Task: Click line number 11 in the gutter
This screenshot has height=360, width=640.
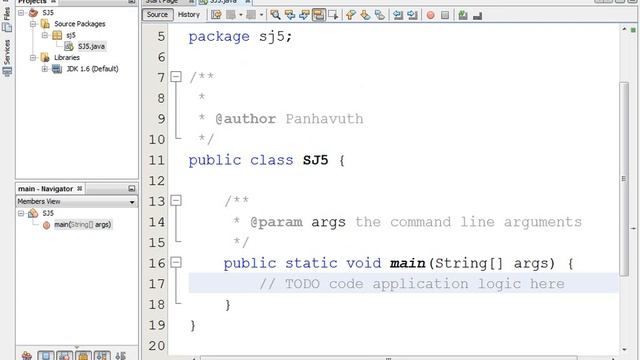Action: (x=156, y=160)
